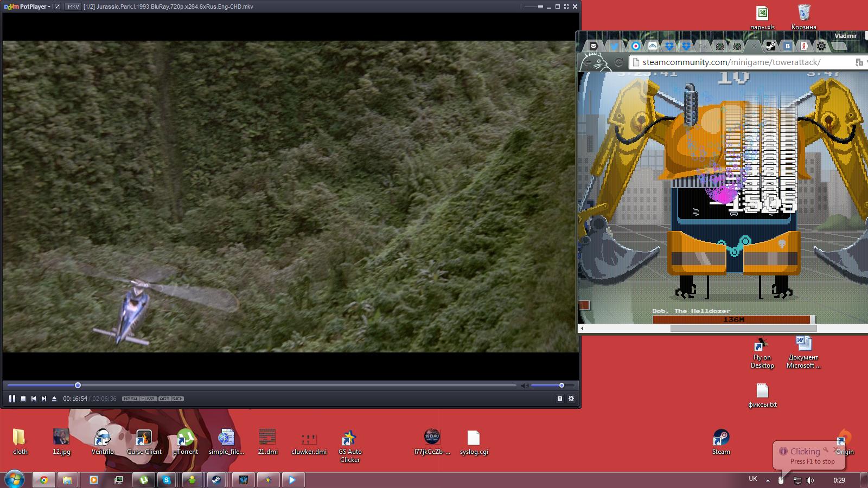Reload the Steam minigame page
This screenshot has height=488, width=868.
click(x=618, y=62)
